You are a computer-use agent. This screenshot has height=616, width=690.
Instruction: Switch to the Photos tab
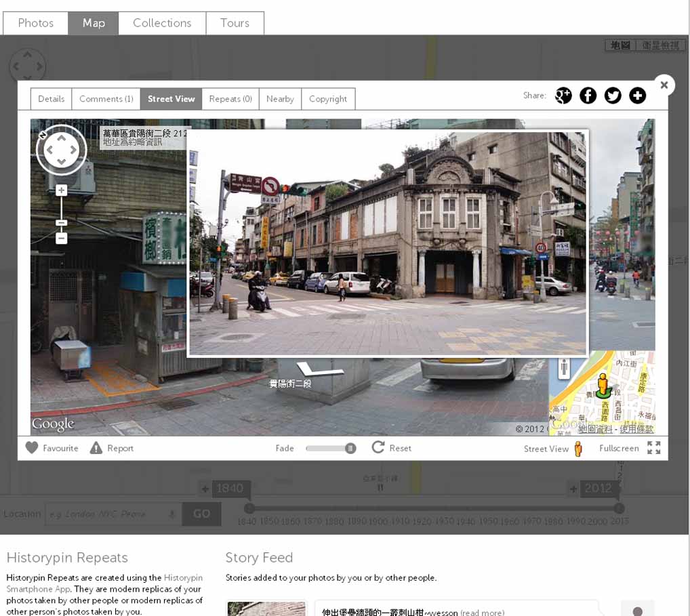coord(36,23)
